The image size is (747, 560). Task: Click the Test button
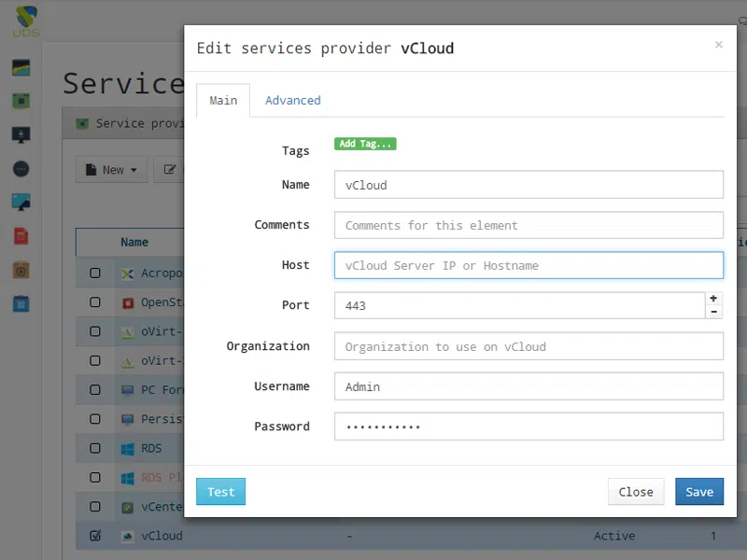[220, 492]
